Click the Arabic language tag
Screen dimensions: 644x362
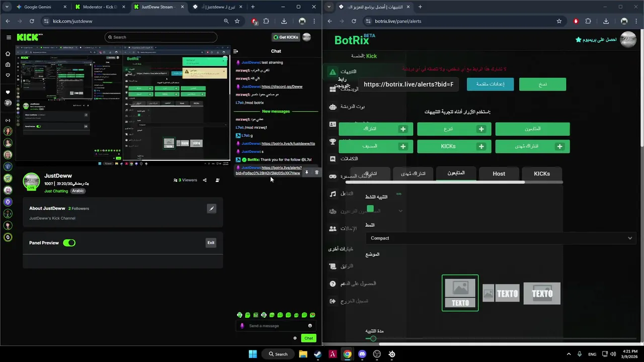[x=77, y=191]
